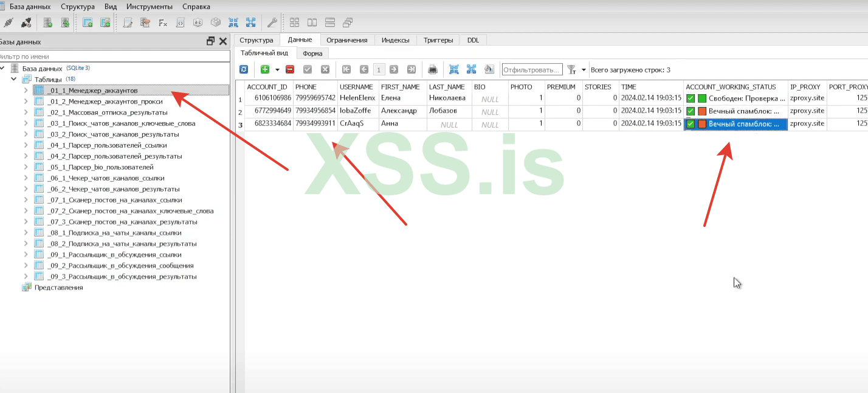Click the printer export icon in data toolbar
This screenshot has height=393, width=868.
coord(433,69)
